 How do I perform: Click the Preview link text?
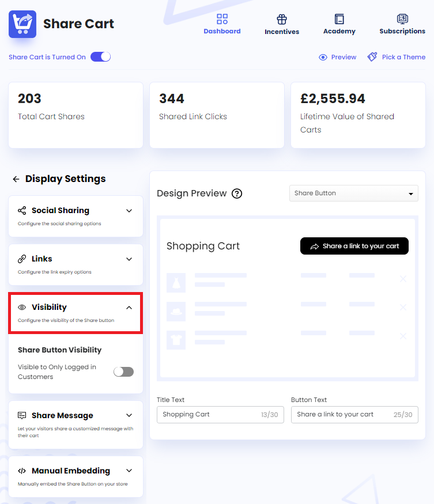(344, 57)
